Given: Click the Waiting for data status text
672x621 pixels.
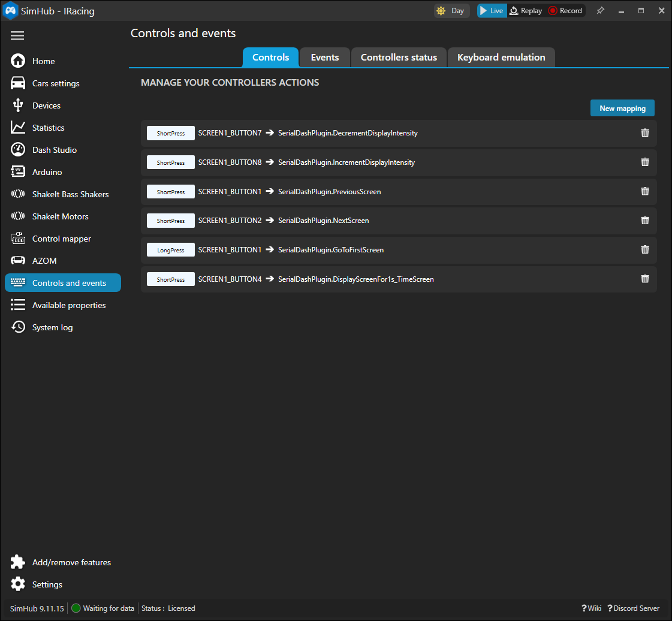Looking at the screenshot, I should coord(109,608).
